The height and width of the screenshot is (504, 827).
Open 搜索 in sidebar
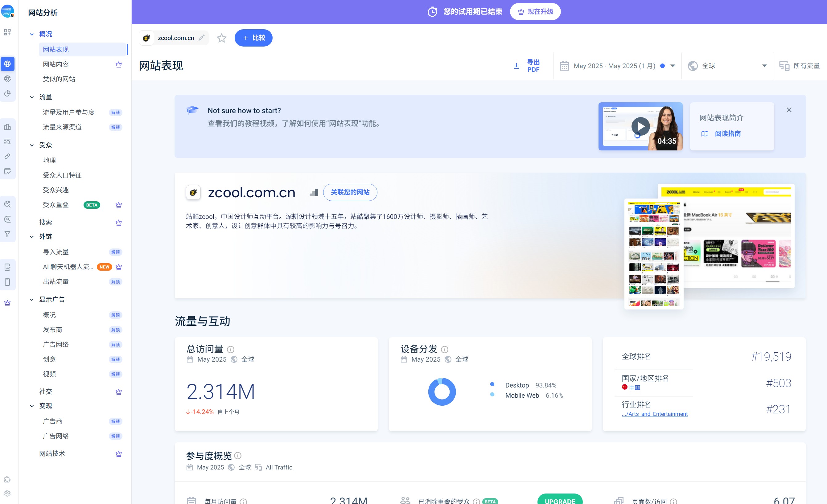pos(46,222)
